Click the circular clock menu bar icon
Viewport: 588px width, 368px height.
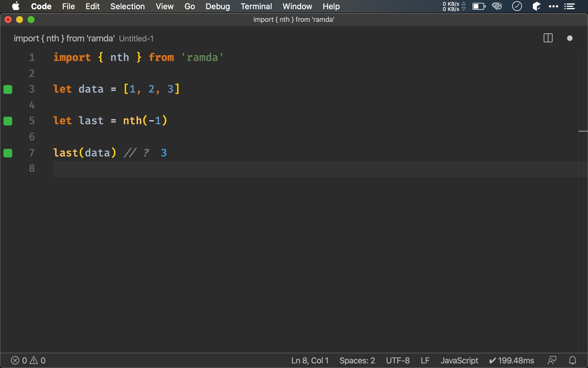click(517, 6)
